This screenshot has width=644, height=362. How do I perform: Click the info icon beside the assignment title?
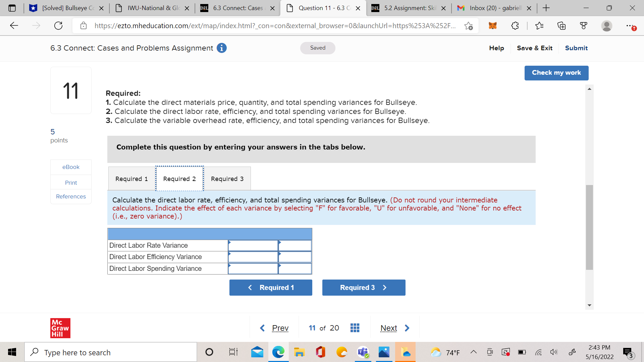click(x=221, y=48)
